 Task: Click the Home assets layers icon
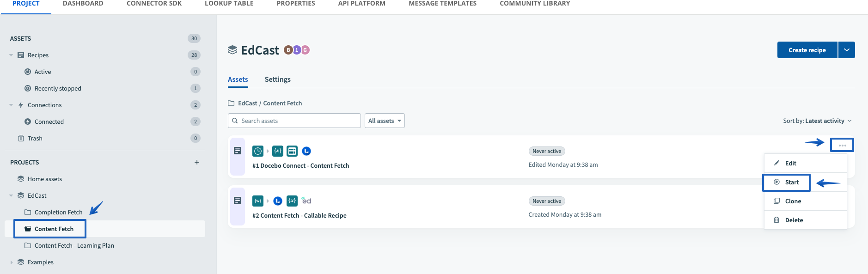21,179
